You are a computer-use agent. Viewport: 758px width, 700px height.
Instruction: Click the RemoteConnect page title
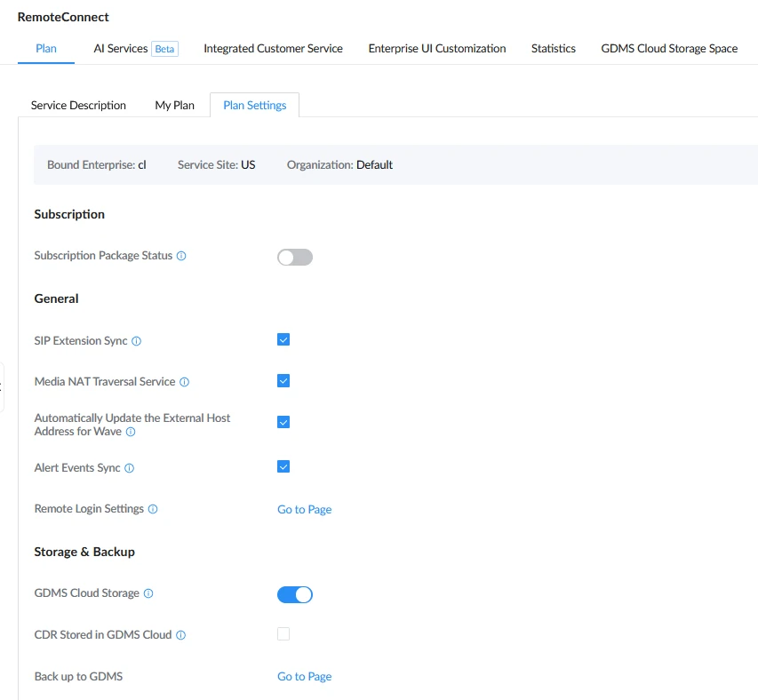pos(63,17)
